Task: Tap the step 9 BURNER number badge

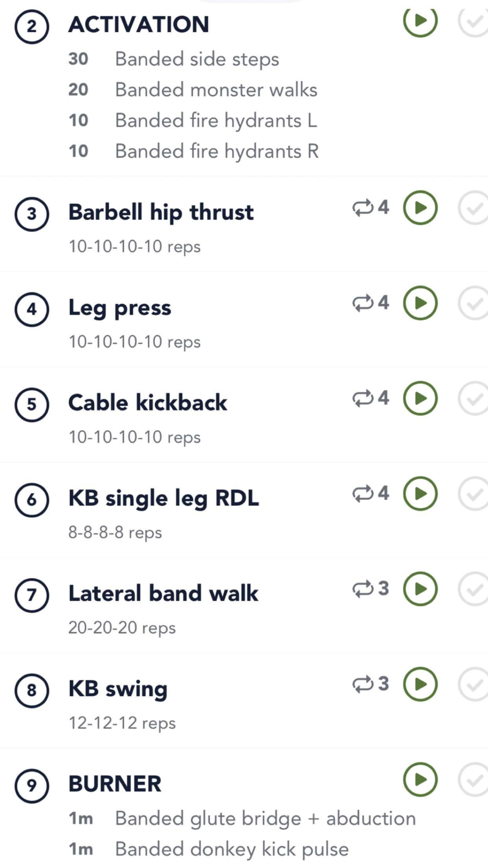Action: (x=32, y=785)
